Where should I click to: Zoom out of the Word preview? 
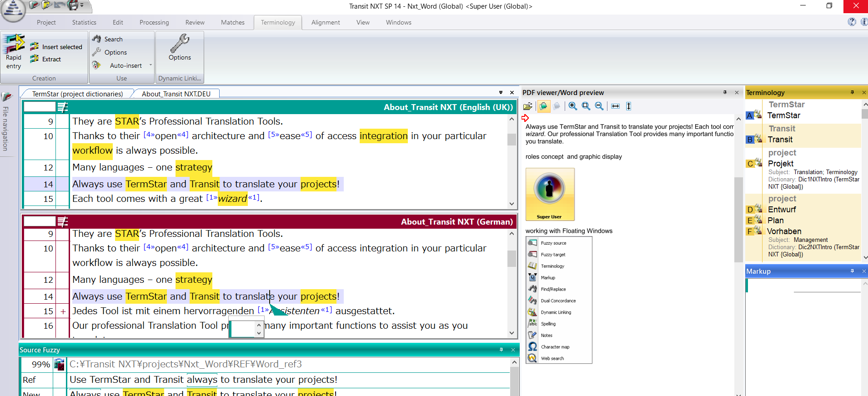coord(599,106)
